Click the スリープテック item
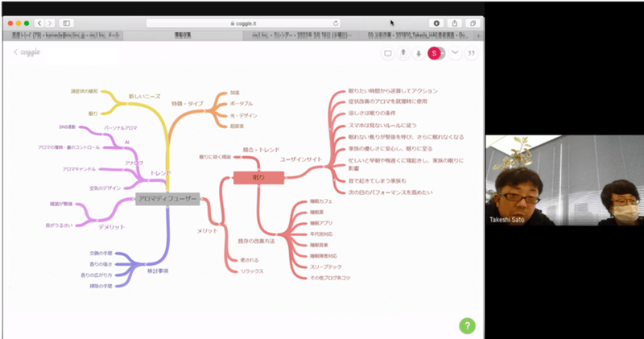 point(326,267)
